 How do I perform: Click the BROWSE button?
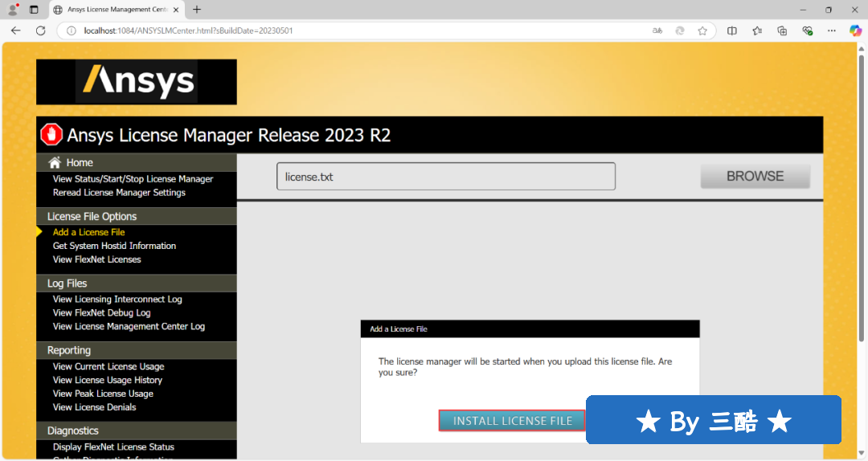pyautogui.click(x=755, y=176)
